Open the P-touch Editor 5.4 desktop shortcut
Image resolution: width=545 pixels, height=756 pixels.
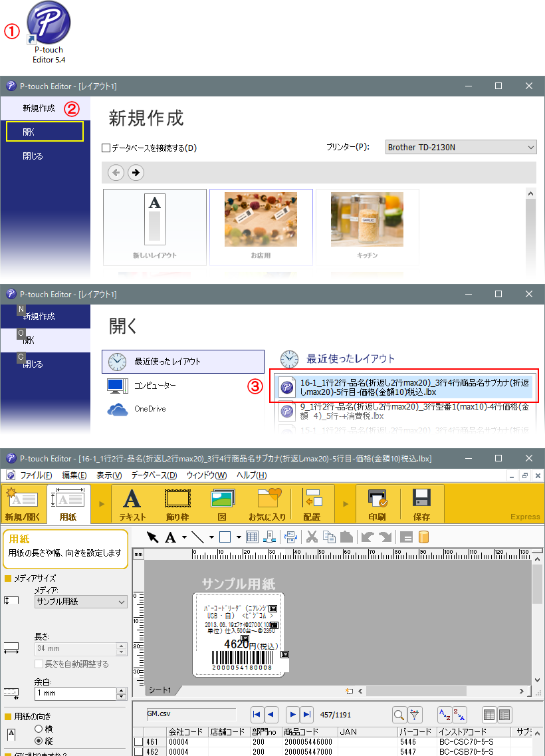pyautogui.click(x=49, y=33)
